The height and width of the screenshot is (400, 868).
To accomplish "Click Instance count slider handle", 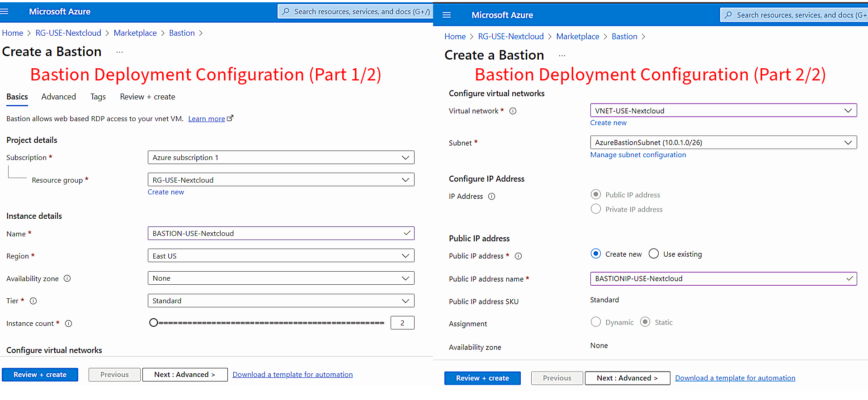I will click(x=154, y=323).
